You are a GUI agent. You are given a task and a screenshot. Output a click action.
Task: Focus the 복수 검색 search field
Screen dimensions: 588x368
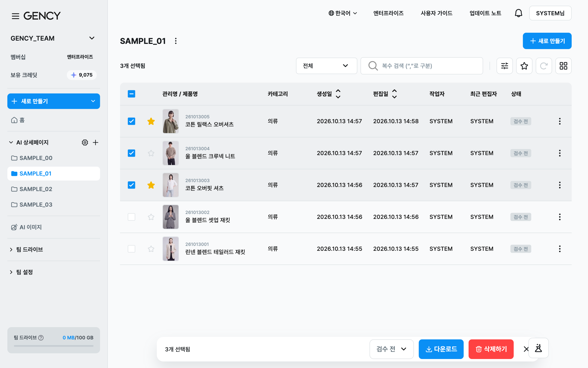click(x=422, y=66)
